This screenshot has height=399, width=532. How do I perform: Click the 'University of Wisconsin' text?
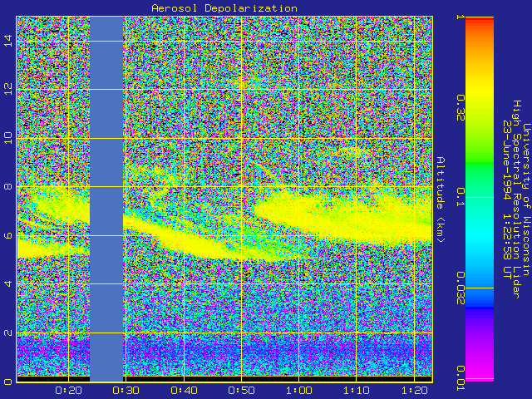pos(526,199)
